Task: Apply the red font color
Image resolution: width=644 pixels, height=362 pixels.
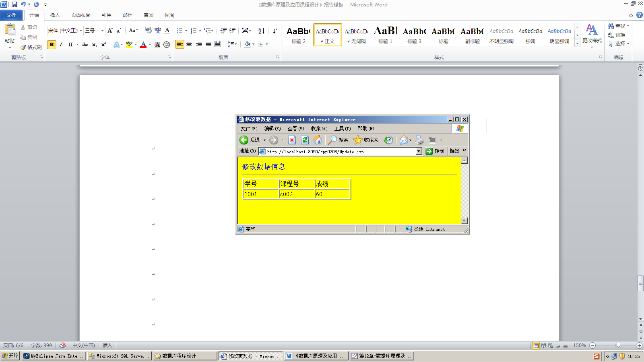Action: (x=143, y=45)
